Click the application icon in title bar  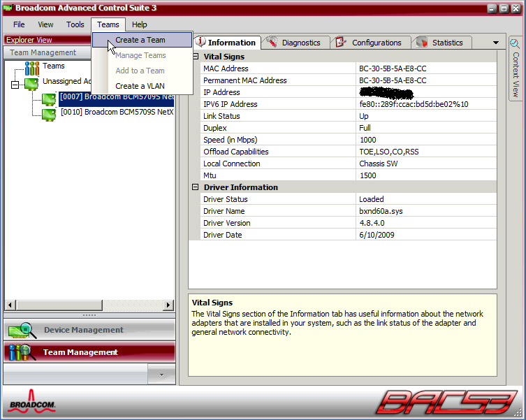point(8,8)
